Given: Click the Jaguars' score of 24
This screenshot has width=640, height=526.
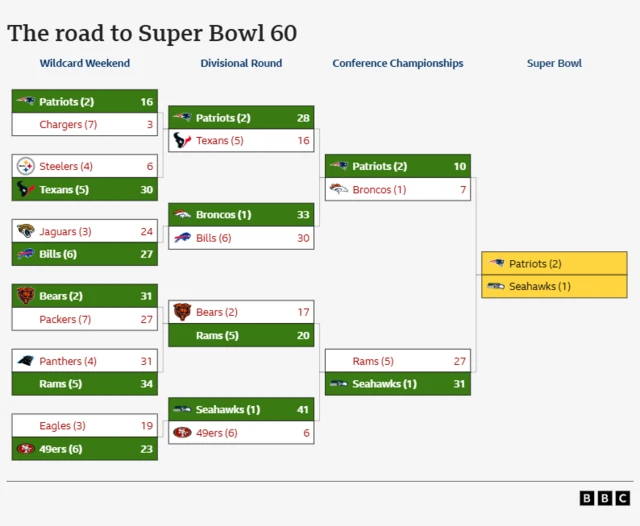Looking at the screenshot, I should click(x=147, y=231).
